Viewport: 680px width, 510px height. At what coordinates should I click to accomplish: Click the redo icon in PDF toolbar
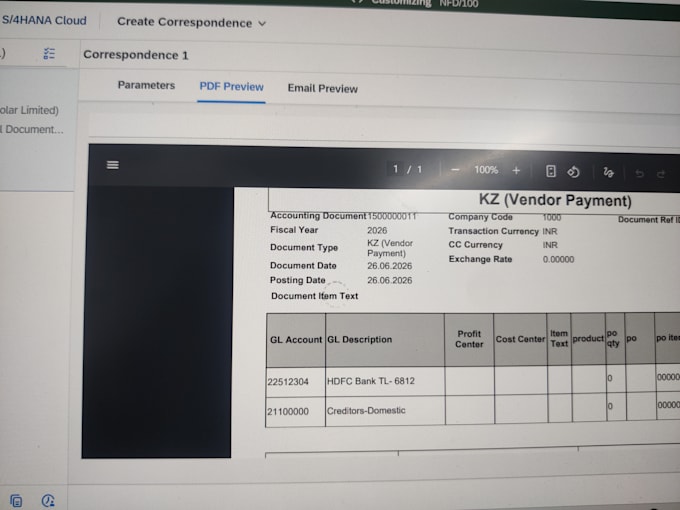point(661,174)
